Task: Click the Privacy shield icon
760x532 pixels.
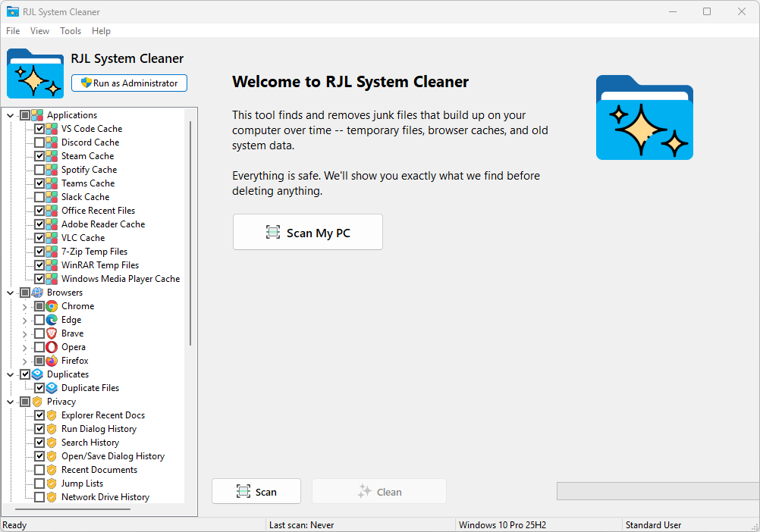Action: point(36,401)
